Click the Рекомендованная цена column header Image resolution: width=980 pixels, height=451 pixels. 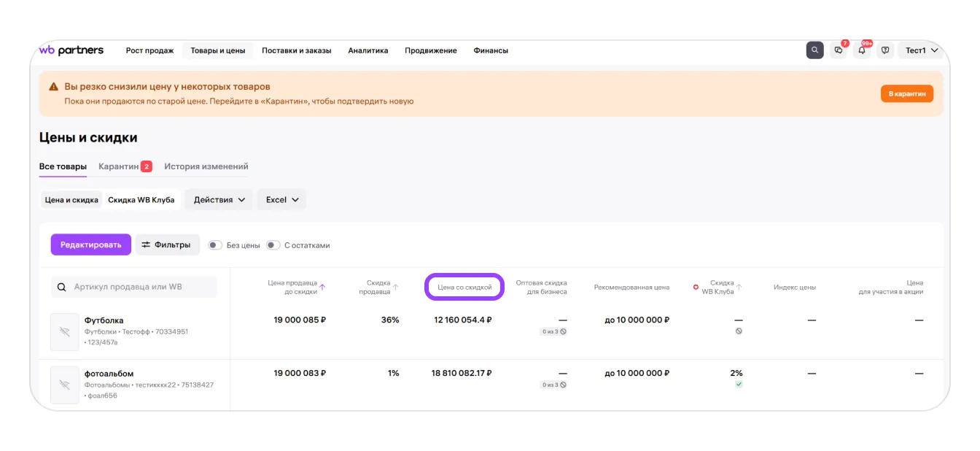click(x=631, y=287)
